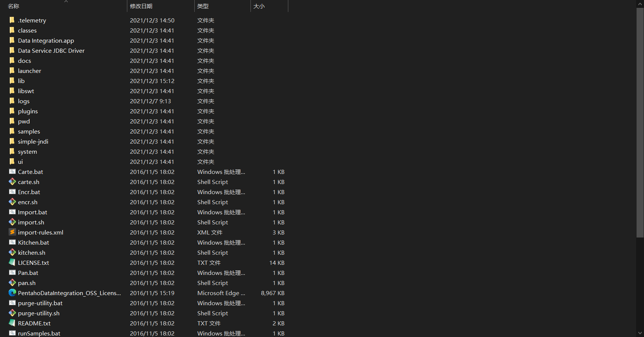
Task: Select the import.sh file name
Action: [31, 222]
